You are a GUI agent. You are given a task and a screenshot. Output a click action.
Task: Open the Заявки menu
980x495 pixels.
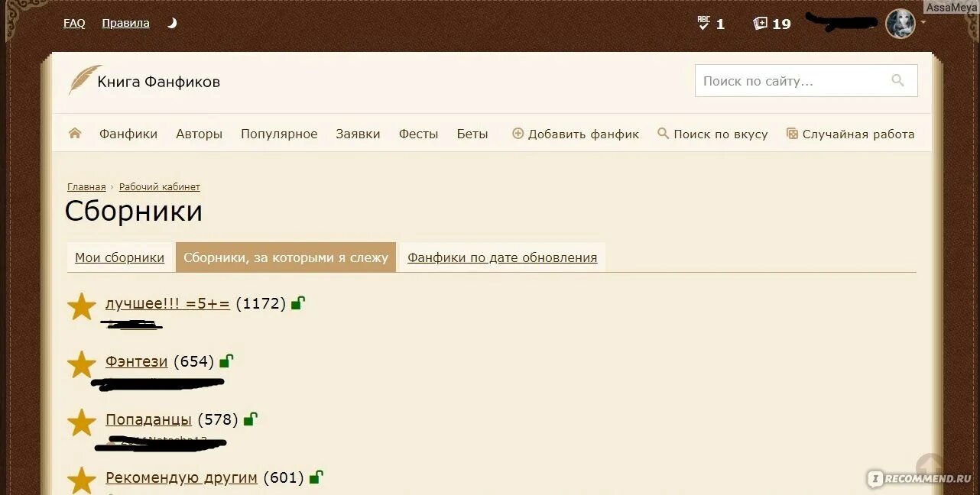(x=358, y=134)
